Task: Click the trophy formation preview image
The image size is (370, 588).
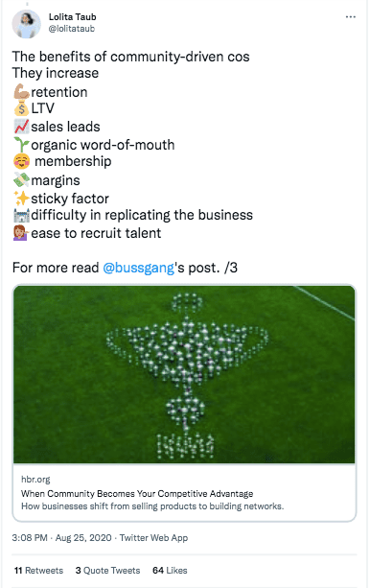Action: [184, 374]
